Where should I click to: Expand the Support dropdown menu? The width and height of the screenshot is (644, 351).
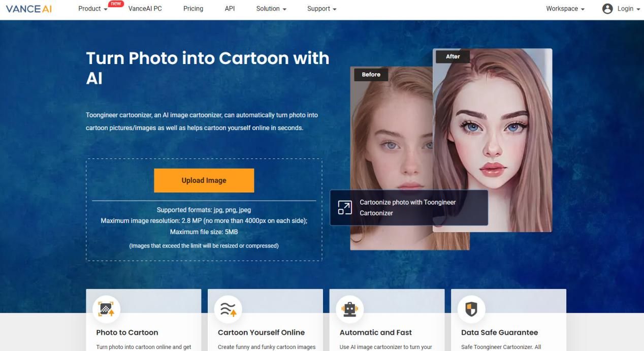322,9
